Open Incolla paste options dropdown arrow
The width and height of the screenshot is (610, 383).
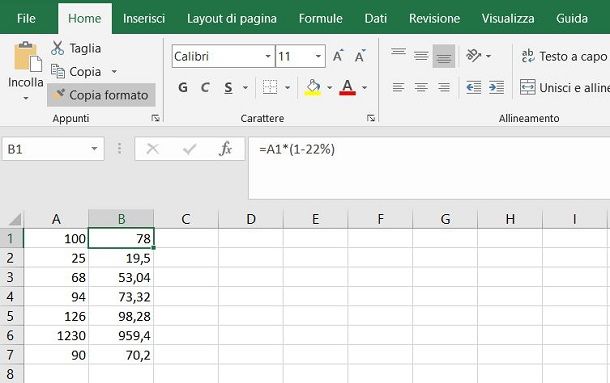[26, 98]
